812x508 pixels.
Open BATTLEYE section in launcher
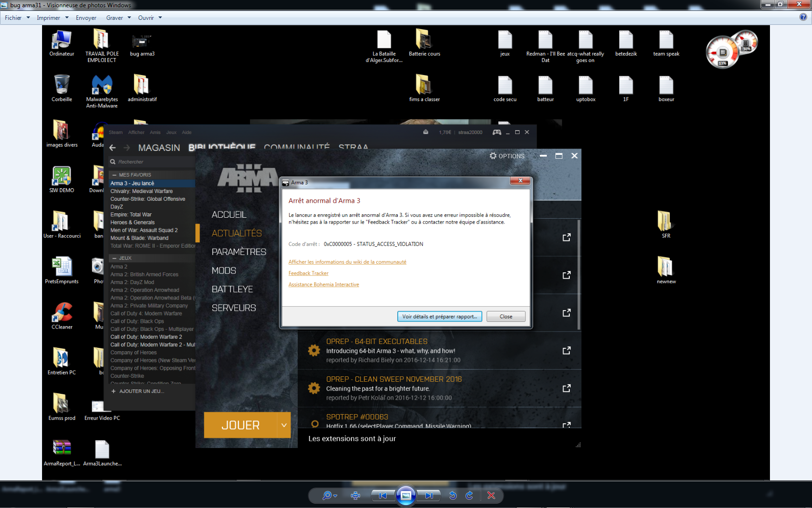pyautogui.click(x=232, y=289)
